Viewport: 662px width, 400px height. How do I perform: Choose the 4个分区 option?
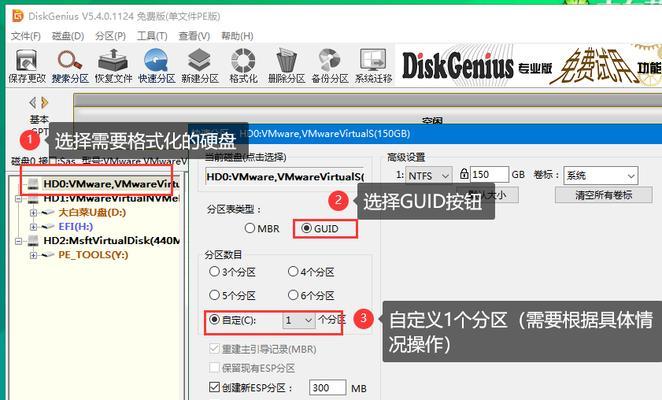pyautogui.click(x=293, y=272)
